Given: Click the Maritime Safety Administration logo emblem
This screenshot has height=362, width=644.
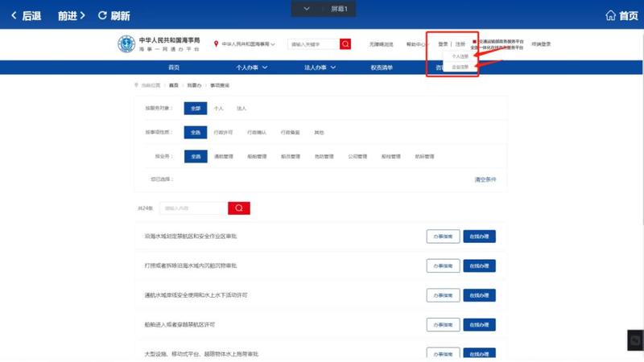Looking at the screenshot, I should point(126,44).
